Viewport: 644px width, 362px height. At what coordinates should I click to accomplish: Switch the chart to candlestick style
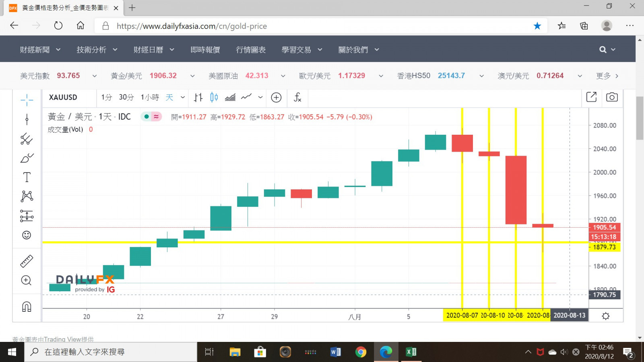[214, 97]
